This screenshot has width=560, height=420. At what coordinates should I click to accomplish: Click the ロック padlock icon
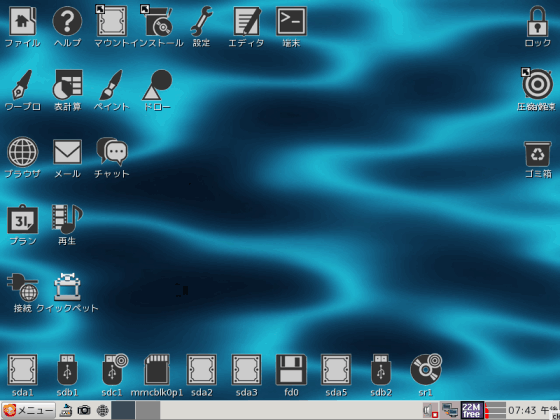click(538, 21)
